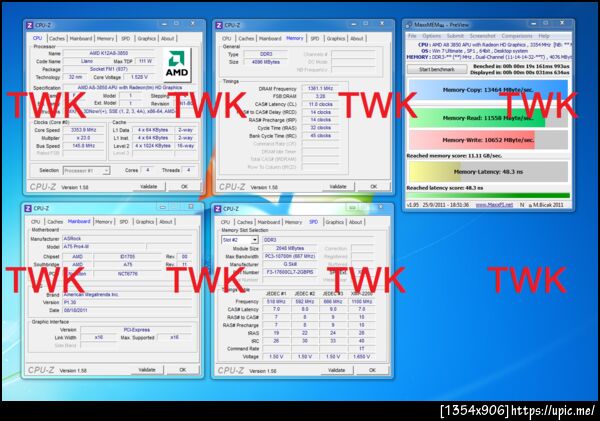The width and height of the screenshot is (600, 421).
Task: Click the CAS# Latency value '11.0 clocks'
Action: click(320, 104)
